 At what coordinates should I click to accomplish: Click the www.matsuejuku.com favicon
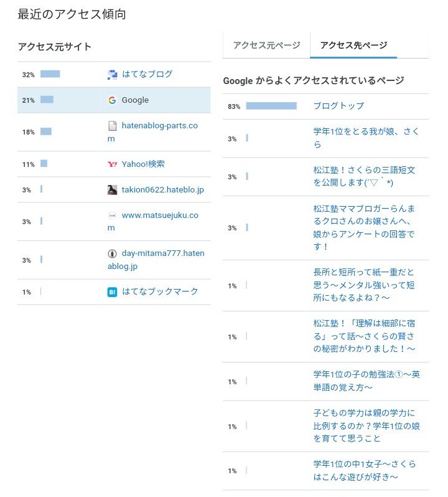[112, 215]
